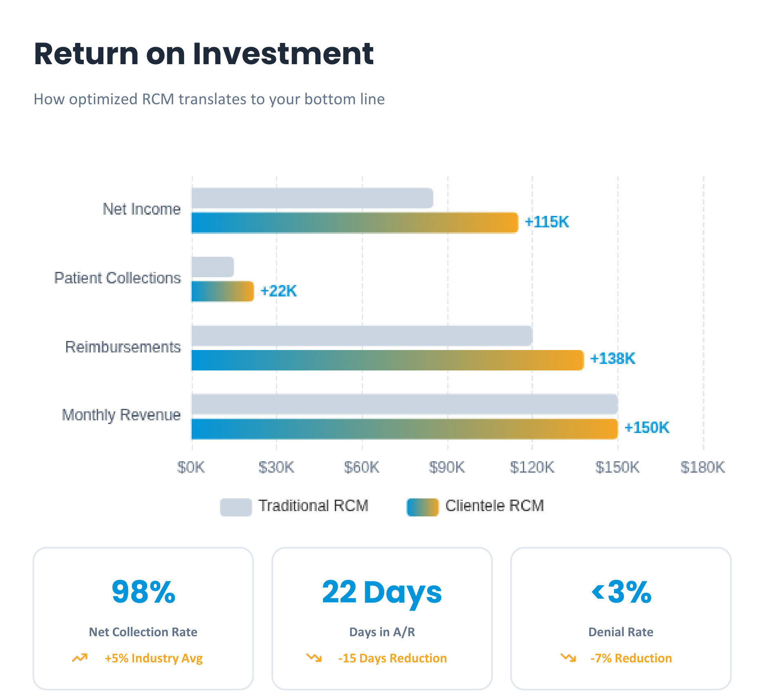Click the +115K value label
Image resolution: width=760 pixels, height=700 pixels.
(x=547, y=222)
